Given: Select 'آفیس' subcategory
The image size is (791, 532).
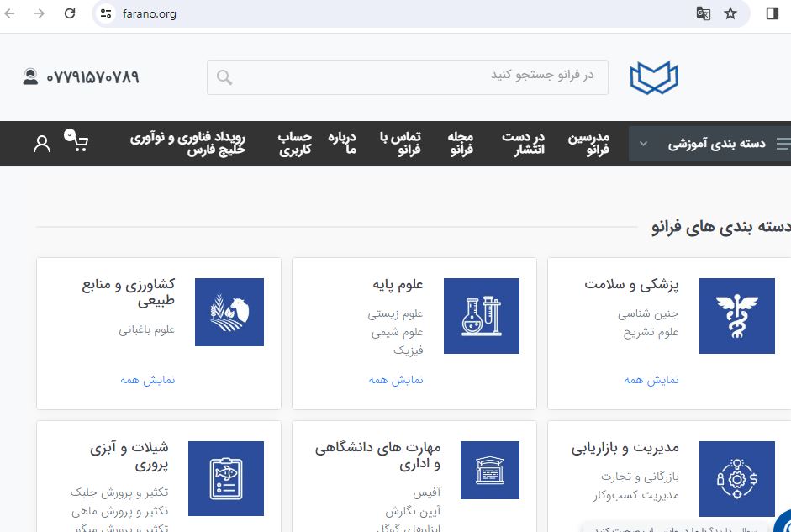Looking at the screenshot, I should [x=427, y=492].
